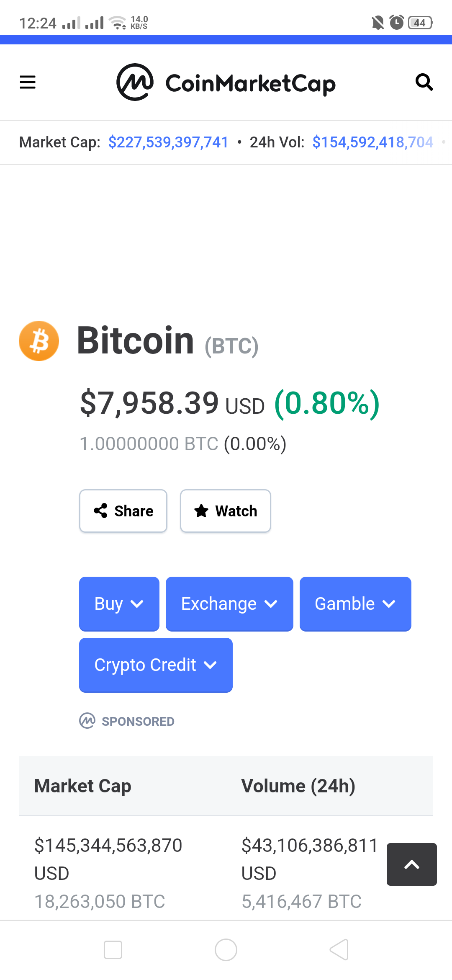This screenshot has height=980, width=452.
Task: Expand the Buy dropdown
Action: click(119, 604)
